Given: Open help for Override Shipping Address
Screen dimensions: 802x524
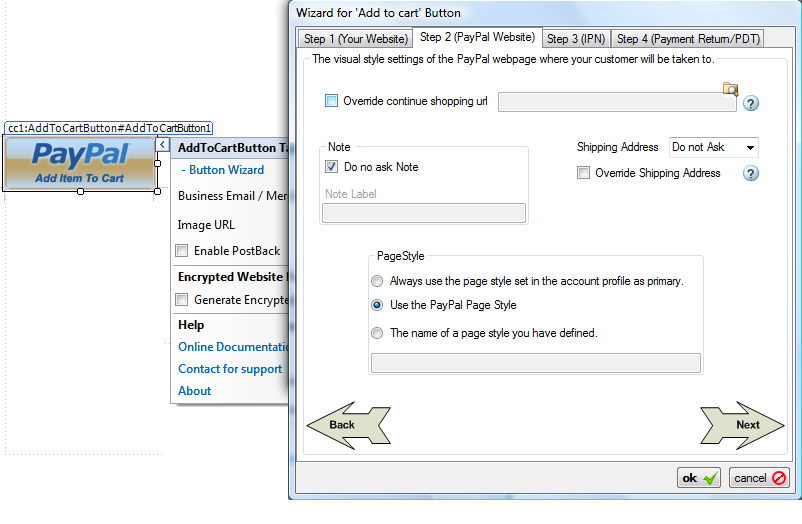Looking at the screenshot, I should [750, 173].
